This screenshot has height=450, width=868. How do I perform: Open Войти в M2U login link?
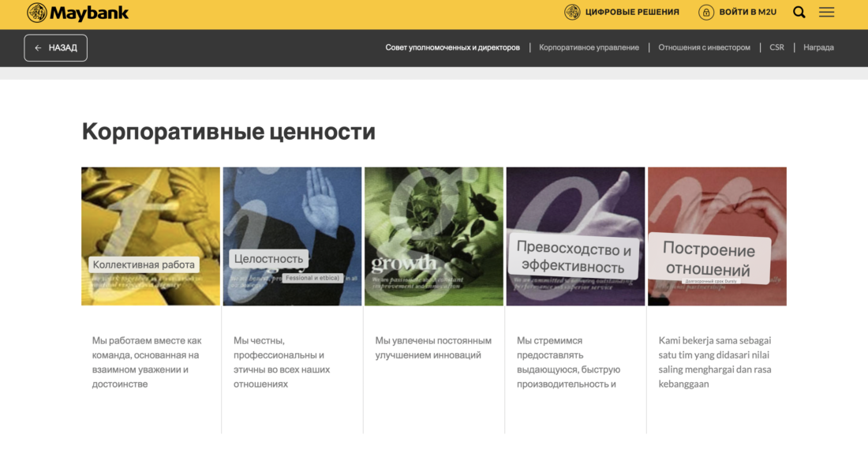click(747, 12)
